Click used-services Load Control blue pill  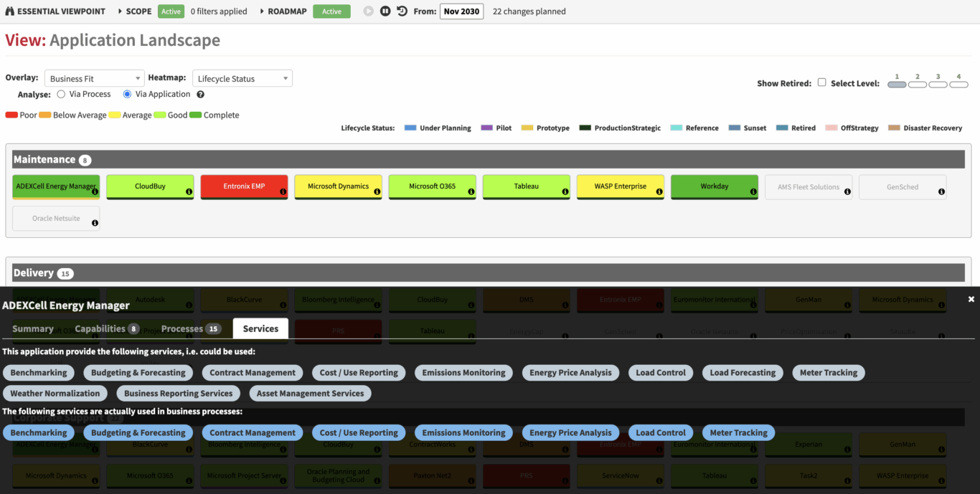tap(661, 433)
